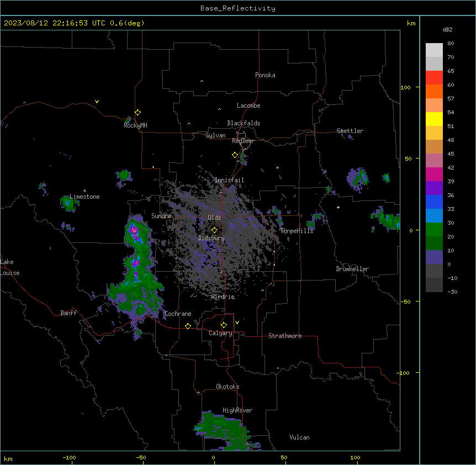Screen dimensions: 476x465
Task: Click the asterisk marker above Limestone label
Action: click(84, 191)
